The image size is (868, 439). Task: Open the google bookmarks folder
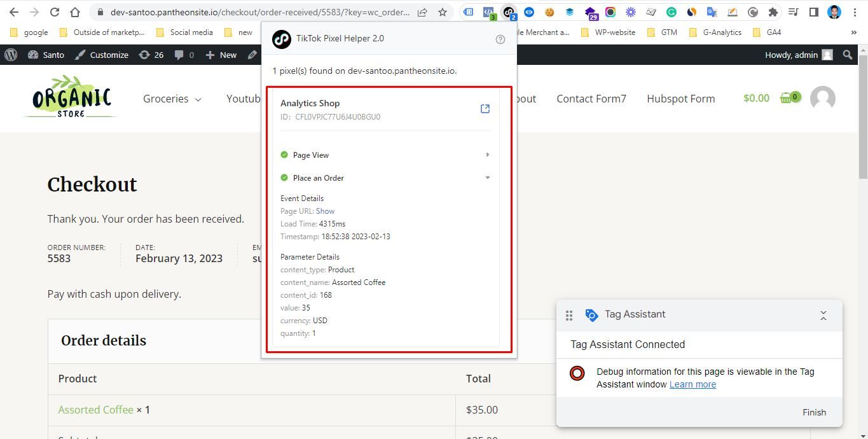pyautogui.click(x=30, y=32)
